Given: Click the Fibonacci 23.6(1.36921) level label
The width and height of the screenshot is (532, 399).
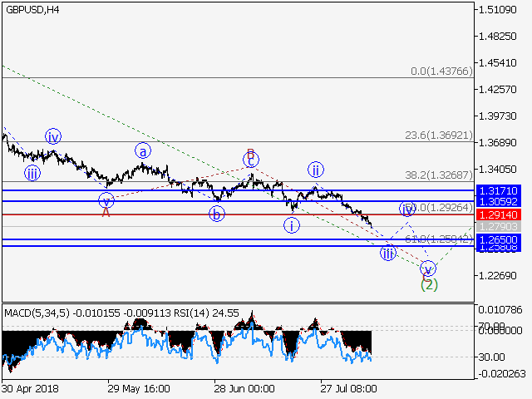Looking at the screenshot, I should click(439, 135).
